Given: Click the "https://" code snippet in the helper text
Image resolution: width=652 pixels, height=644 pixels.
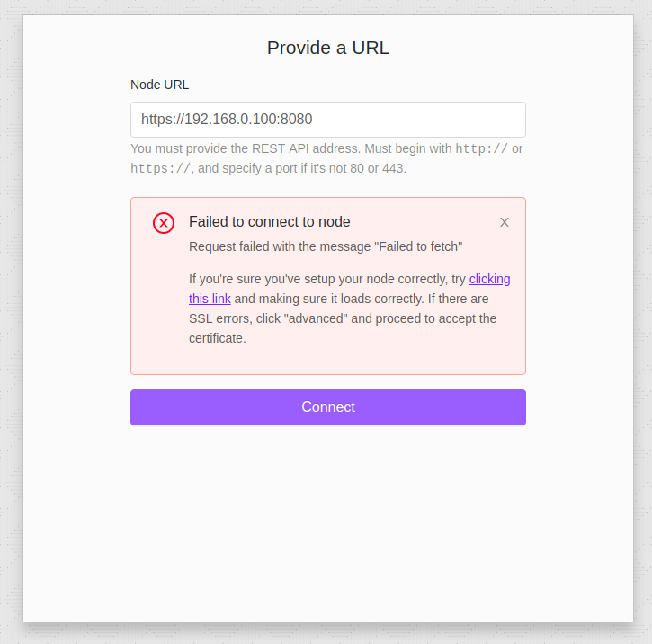Looking at the screenshot, I should [x=160, y=168].
